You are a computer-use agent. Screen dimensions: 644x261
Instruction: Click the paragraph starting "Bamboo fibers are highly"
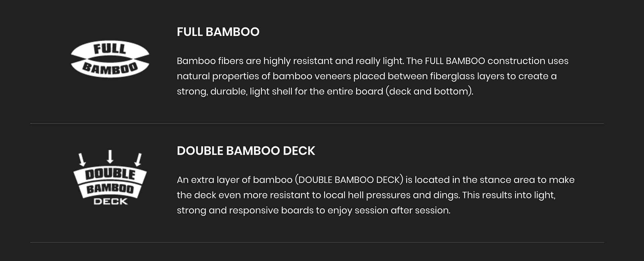373,76
